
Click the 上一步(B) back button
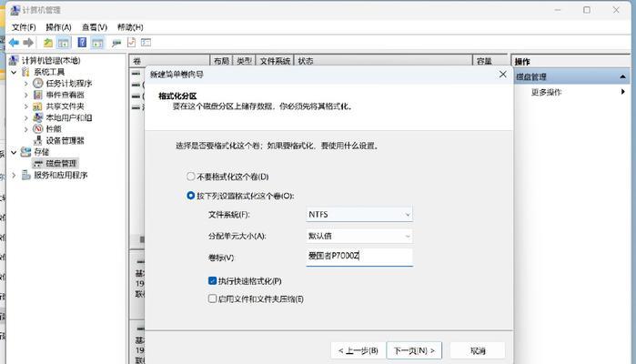pyautogui.click(x=358, y=350)
